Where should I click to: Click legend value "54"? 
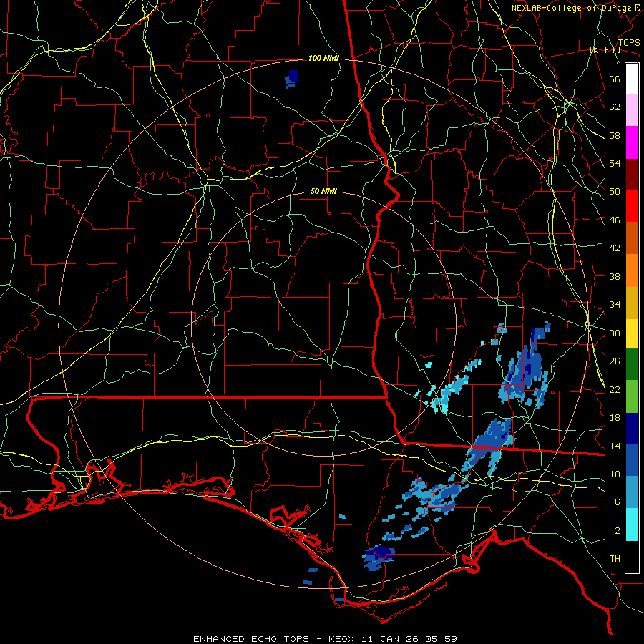615,163
